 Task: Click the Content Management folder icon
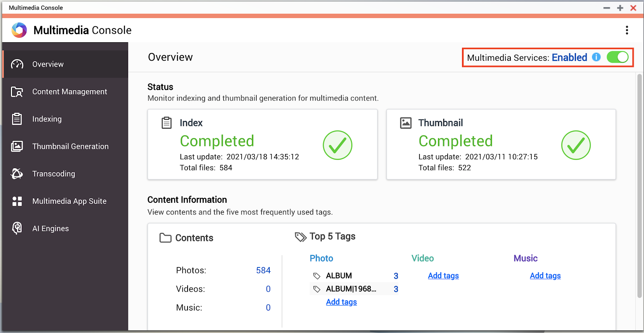pos(17,92)
